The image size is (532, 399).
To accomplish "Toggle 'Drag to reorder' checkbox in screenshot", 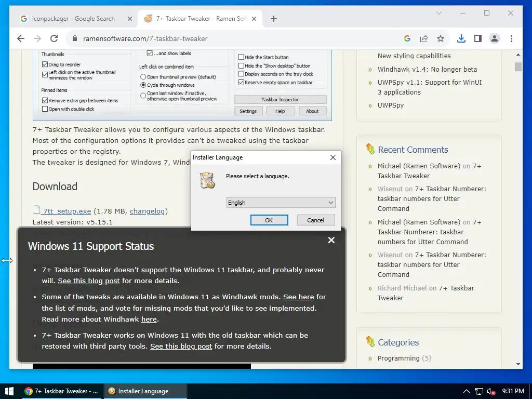I will coord(45,64).
